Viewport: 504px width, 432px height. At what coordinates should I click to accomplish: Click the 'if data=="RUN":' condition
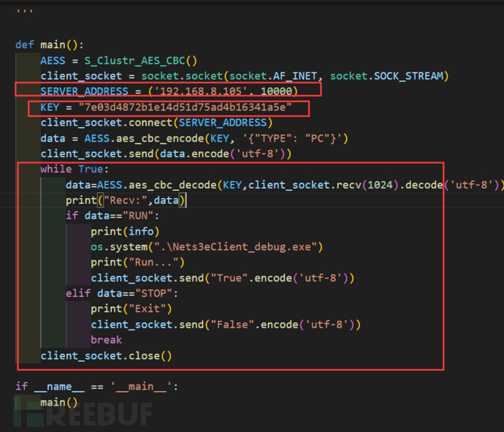(112, 216)
